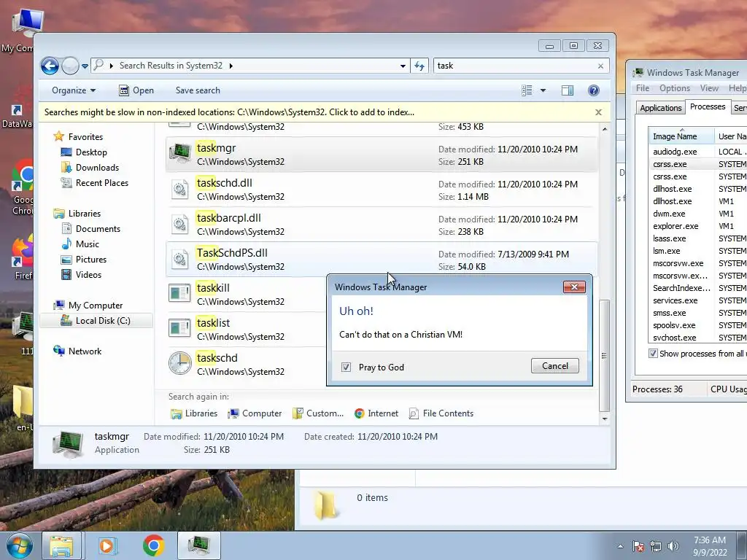Image resolution: width=747 pixels, height=560 pixels.
Task: Open Windows Explorer from taskbar
Action: click(x=62, y=545)
